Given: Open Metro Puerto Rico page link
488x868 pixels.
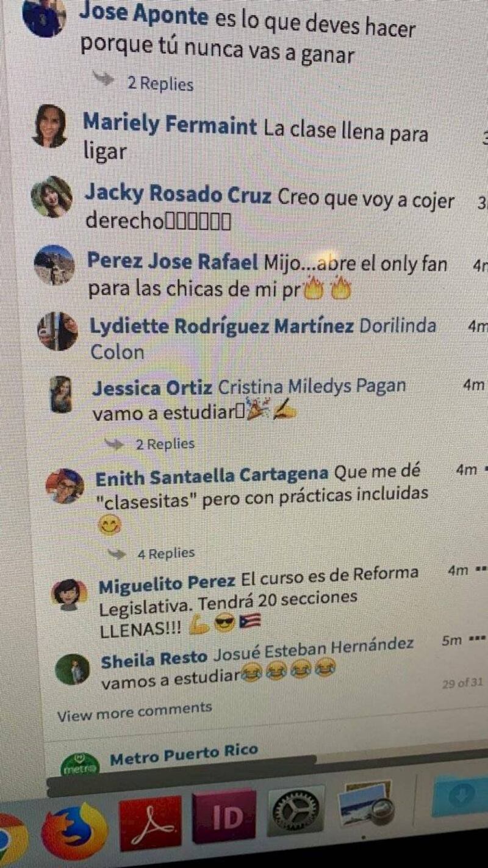Looking at the screenshot, I should tap(184, 754).
